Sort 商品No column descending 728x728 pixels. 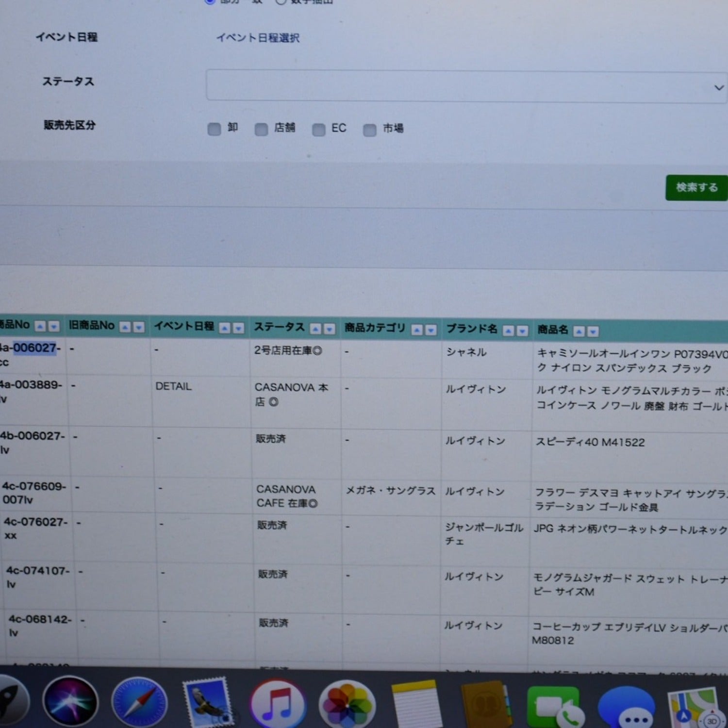tap(54, 326)
